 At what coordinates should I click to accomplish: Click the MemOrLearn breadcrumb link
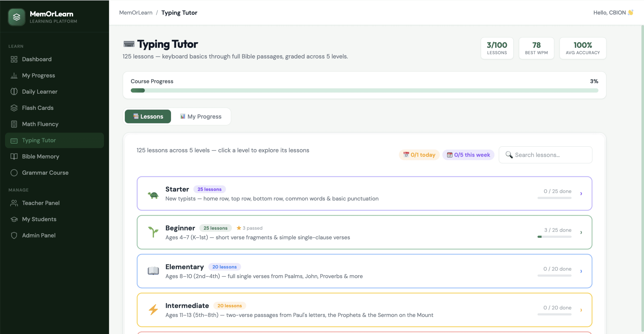(x=136, y=13)
